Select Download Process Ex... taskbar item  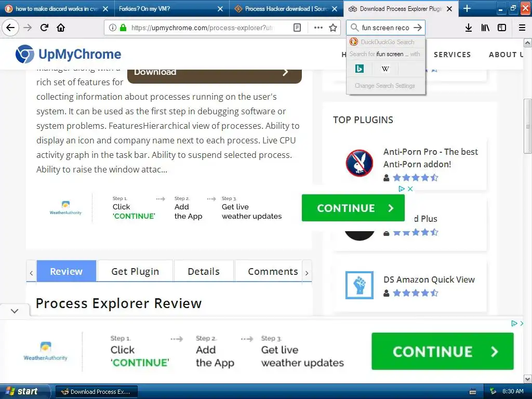96,392
